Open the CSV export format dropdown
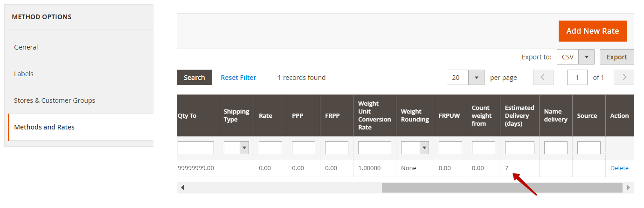Screen dimensions: 644x208 coord(575,57)
